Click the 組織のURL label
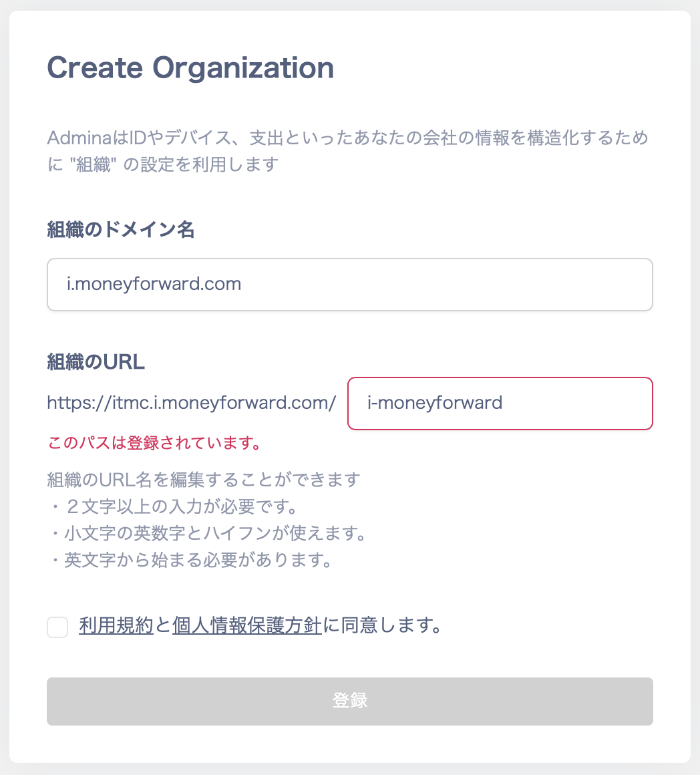This screenshot has width=700, height=775. 96,362
